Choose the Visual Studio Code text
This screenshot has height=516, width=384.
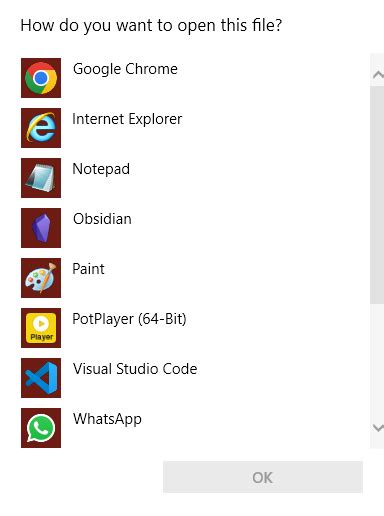pyautogui.click(x=135, y=369)
